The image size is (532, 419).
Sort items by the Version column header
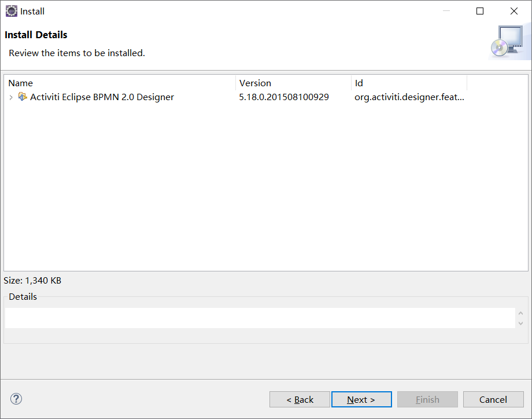(x=294, y=83)
